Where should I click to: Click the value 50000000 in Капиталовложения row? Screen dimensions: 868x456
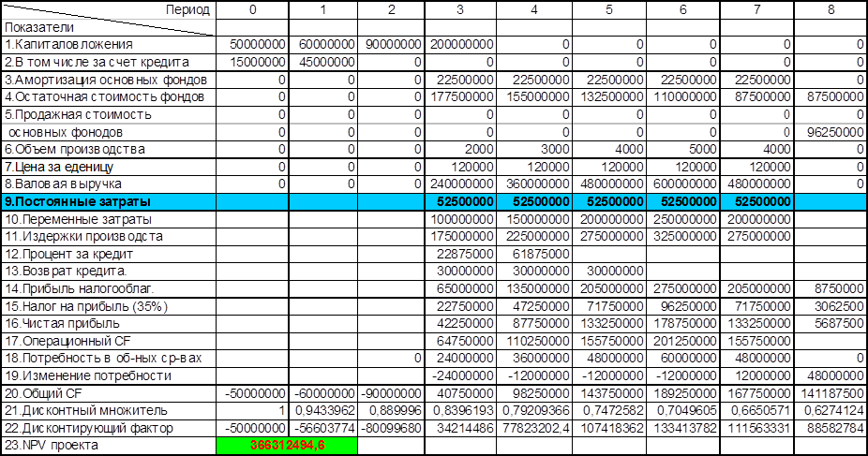click(x=258, y=44)
